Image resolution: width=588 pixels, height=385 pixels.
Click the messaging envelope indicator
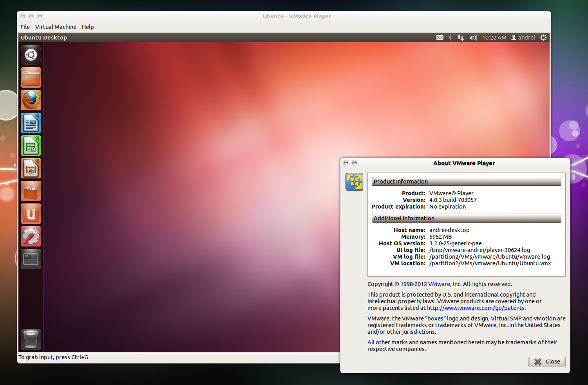[x=440, y=37]
